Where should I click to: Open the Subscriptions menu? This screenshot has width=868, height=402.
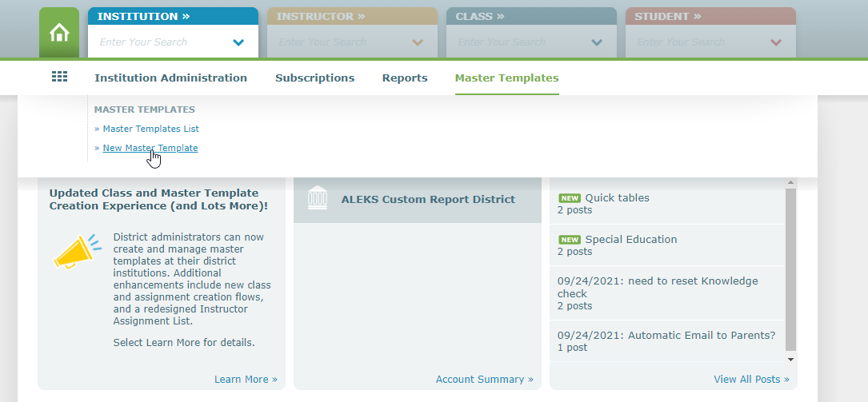click(x=314, y=78)
